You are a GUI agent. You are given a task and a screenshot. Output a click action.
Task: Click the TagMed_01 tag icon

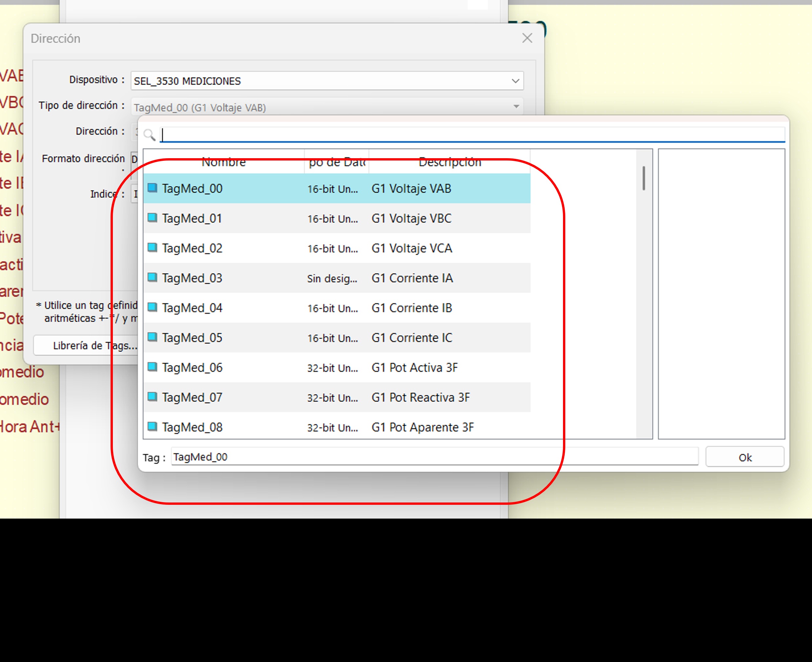153,218
